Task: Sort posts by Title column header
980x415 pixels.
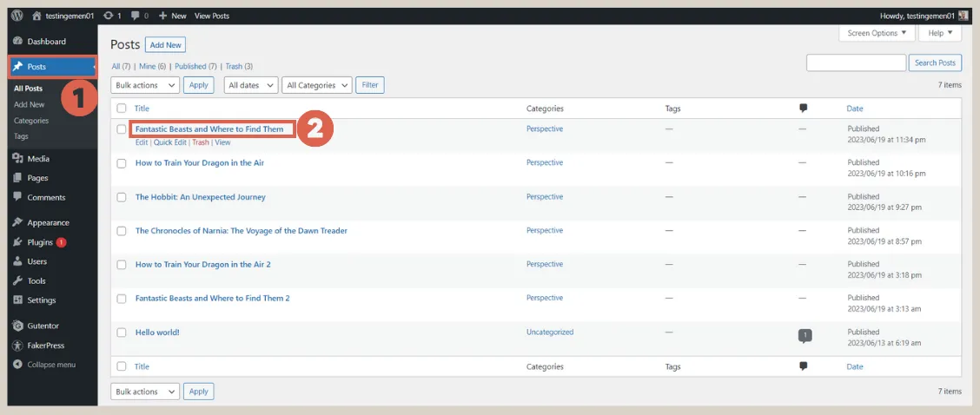Action: tap(142, 109)
